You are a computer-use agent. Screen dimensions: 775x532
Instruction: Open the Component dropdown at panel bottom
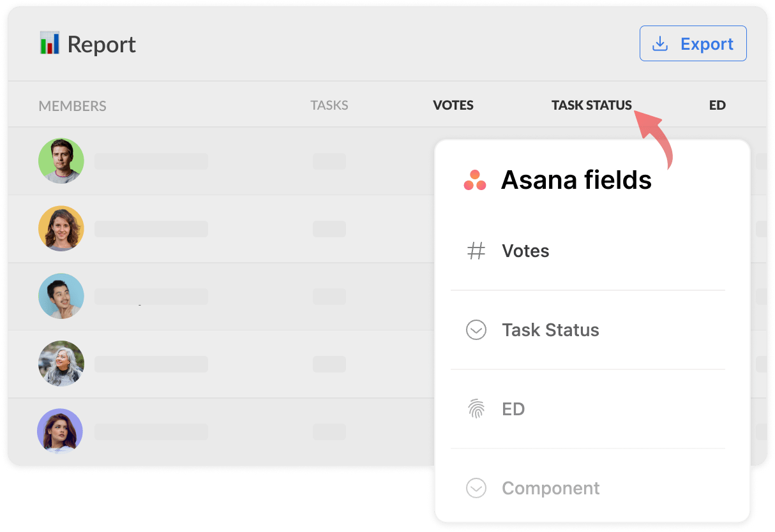click(x=550, y=488)
